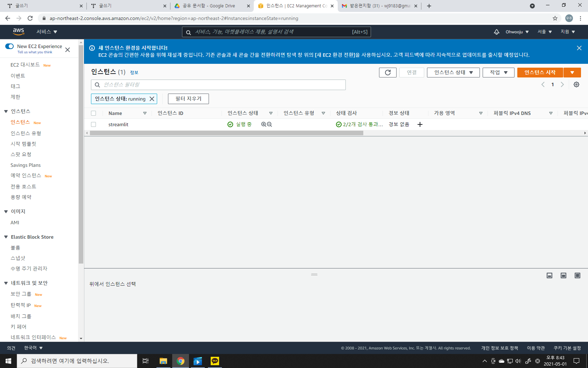Viewport: 588px width, 368px height.
Task: Open the 인스턴스 상태 dropdown button
Action: 453,73
